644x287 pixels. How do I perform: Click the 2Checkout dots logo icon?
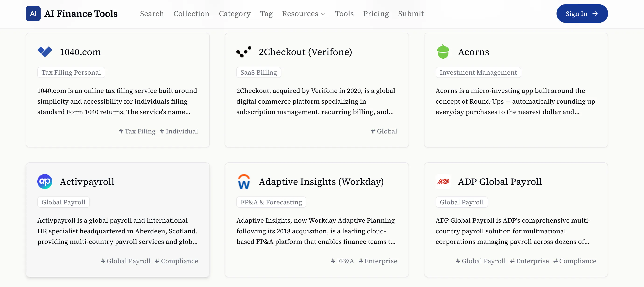tap(244, 52)
